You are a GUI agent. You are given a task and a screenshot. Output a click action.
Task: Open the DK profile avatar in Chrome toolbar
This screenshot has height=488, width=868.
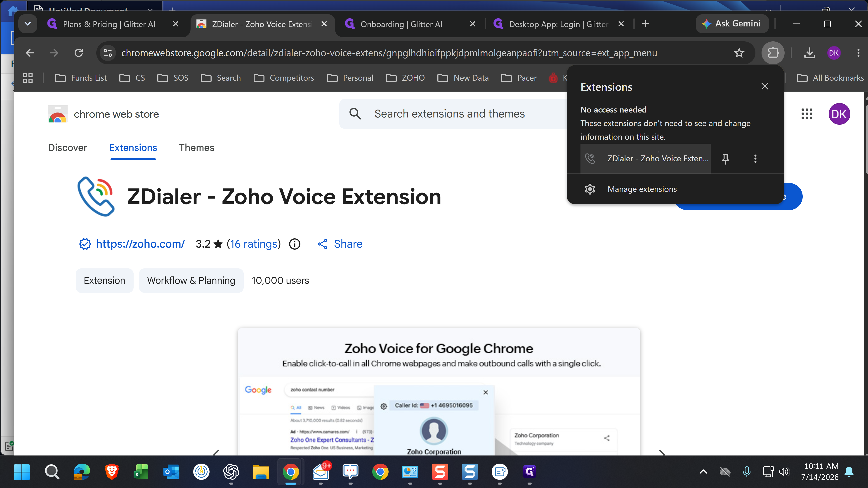834,53
